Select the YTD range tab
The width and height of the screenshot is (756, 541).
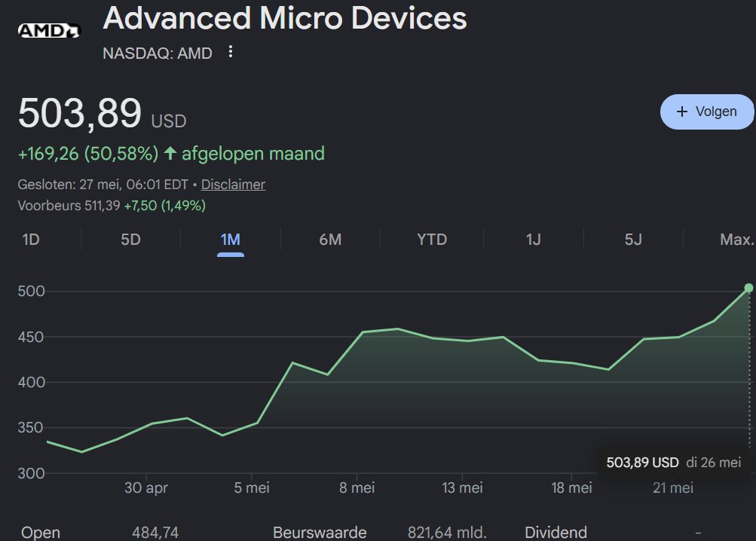point(432,239)
